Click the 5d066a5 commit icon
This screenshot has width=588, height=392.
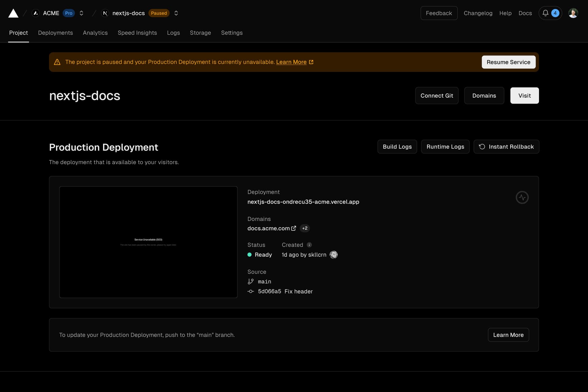tap(251, 291)
